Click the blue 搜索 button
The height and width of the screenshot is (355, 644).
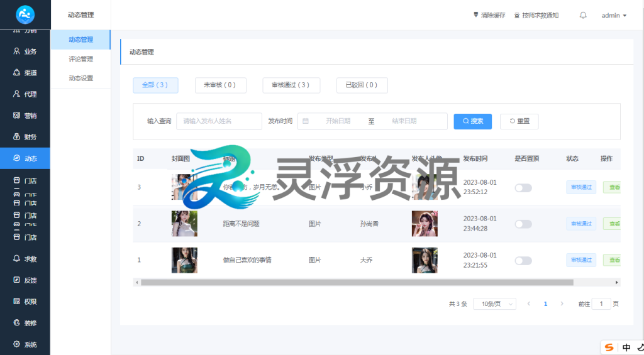pos(472,121)
